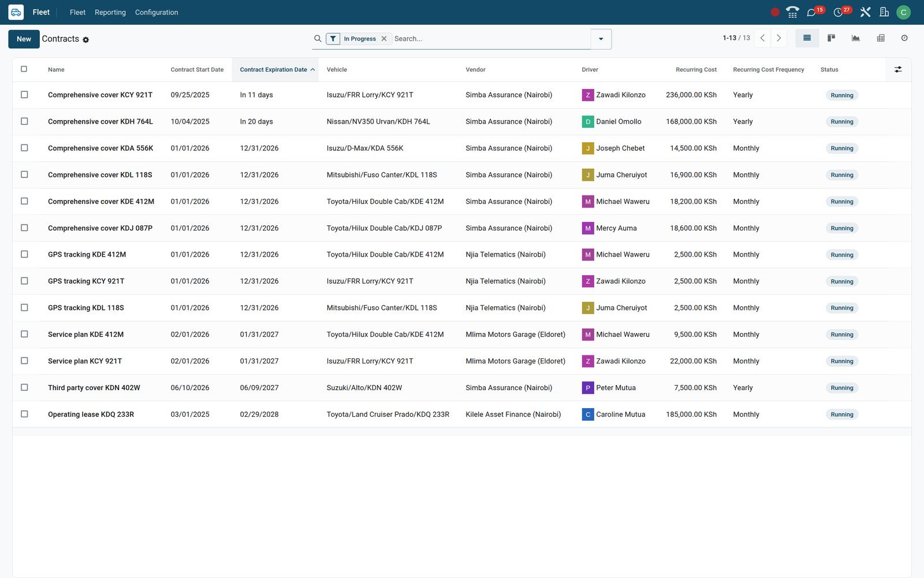The width and height of the screenshot is (924, 578).
Task: Tick the GPS tracking KDE 412M checkbox
Action: [24, 254]
